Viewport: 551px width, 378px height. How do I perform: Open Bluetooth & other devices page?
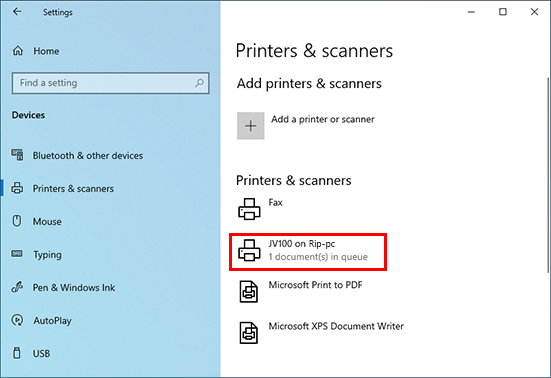pyautogui.click(x=88, y=155)
